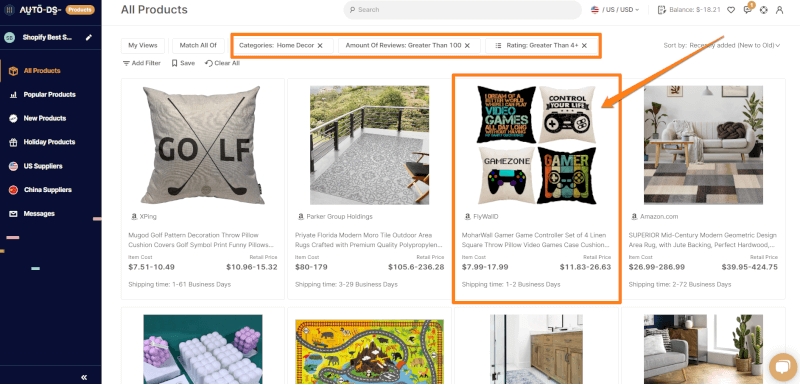Click the Add Filter button
This screenshot has width=800, height=384.
142,63
